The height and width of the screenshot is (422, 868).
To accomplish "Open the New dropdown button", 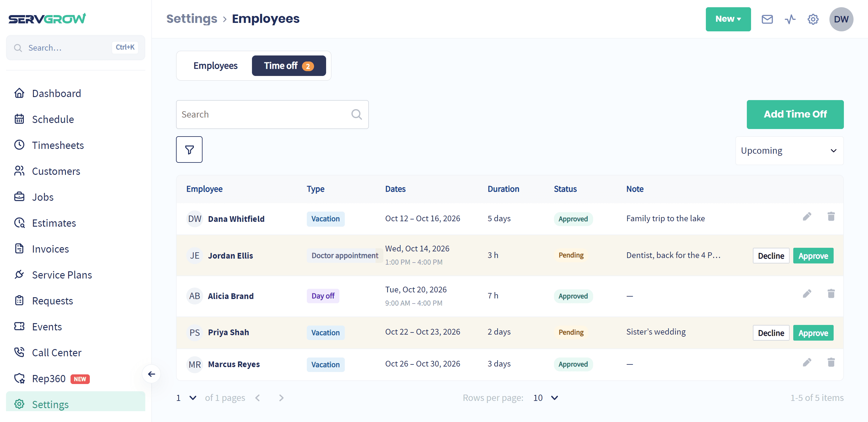I will pos(728,19).
